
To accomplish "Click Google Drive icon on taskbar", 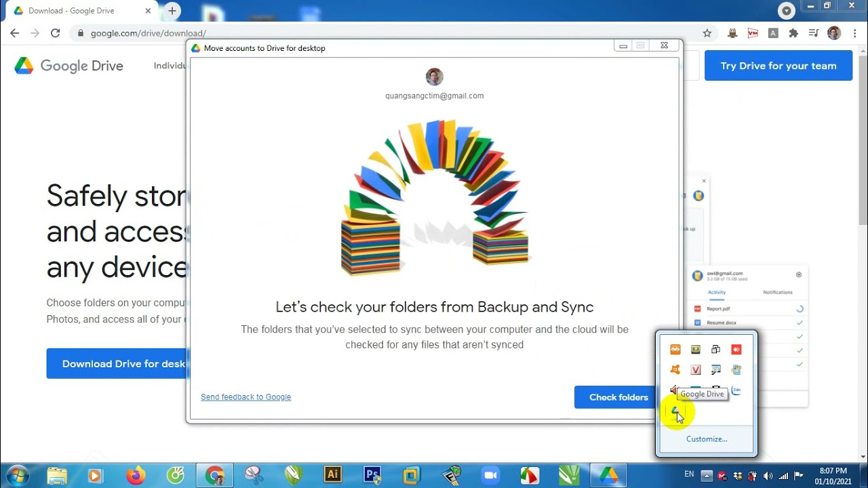I will click(609, 475).
